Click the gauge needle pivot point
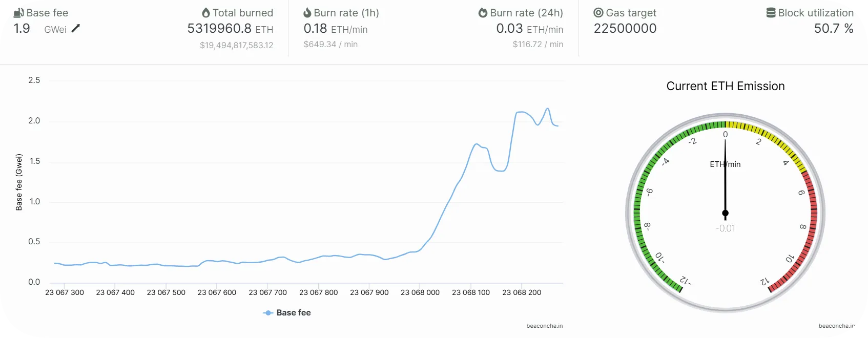The image size is (868, 338). [x=725, y=213]
